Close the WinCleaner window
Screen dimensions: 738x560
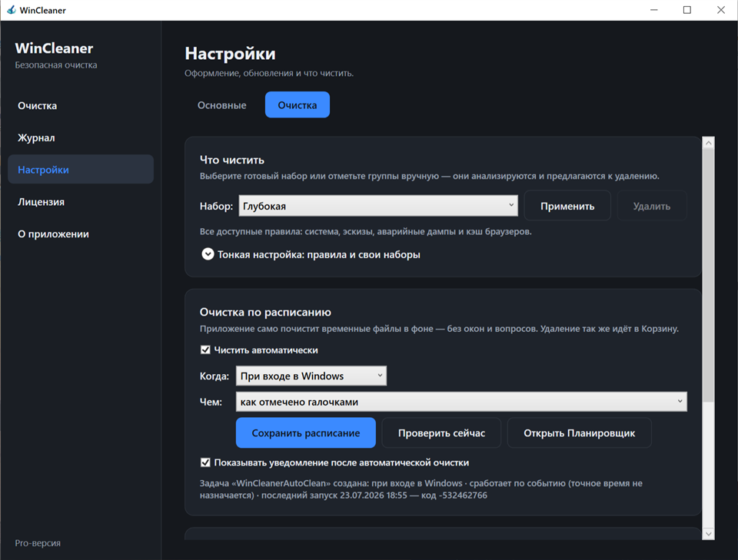pyautogui.click(x=720, y=10)
